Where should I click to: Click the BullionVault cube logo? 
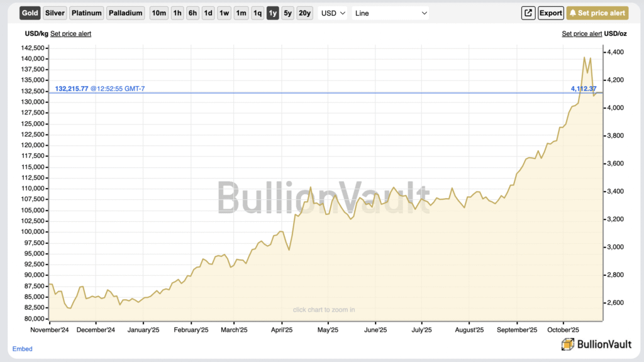[567, 344]
